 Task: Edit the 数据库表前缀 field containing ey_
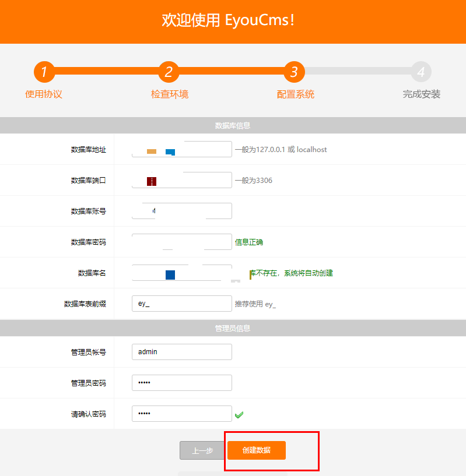tap(182, 304)
